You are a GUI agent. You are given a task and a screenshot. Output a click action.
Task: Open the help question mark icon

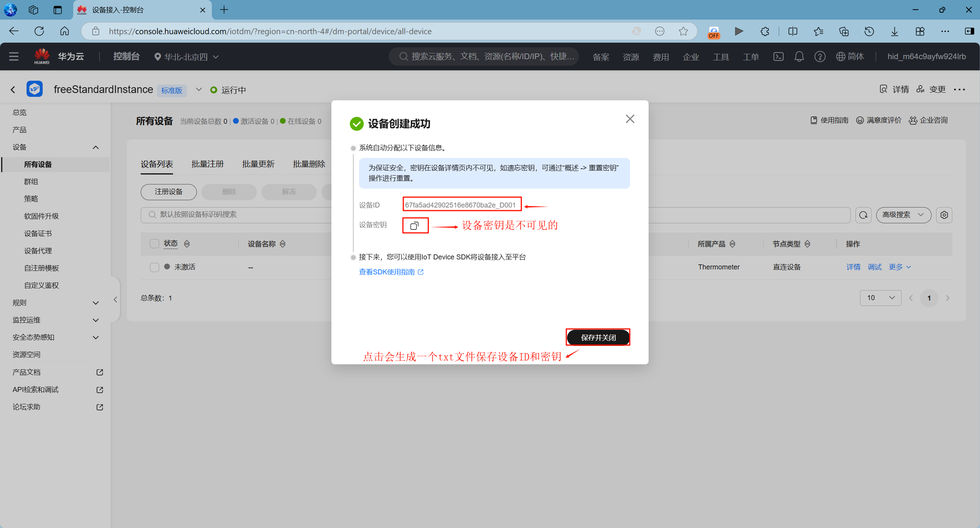(x=820, y=56)
